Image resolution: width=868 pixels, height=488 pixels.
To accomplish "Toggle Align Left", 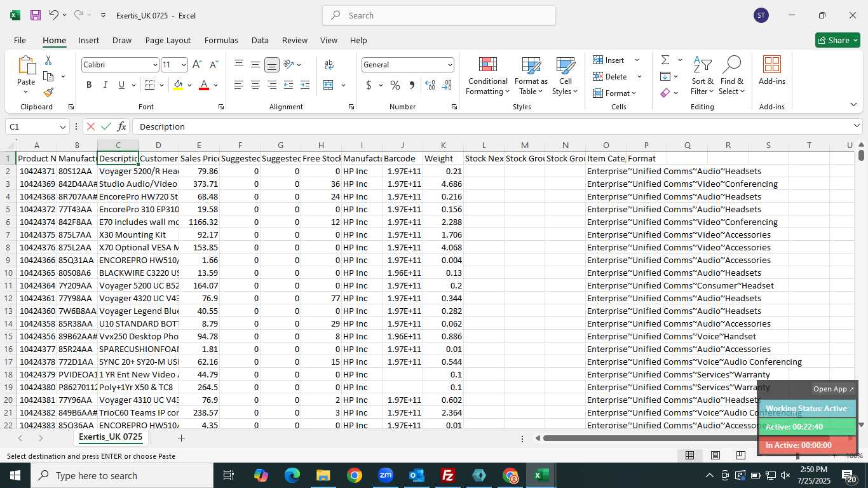I will click(239, 85).
